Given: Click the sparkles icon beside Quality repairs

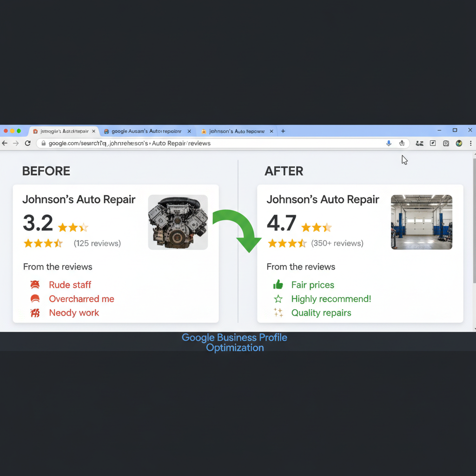Looking at the screenshot, I should click(278, 313).
